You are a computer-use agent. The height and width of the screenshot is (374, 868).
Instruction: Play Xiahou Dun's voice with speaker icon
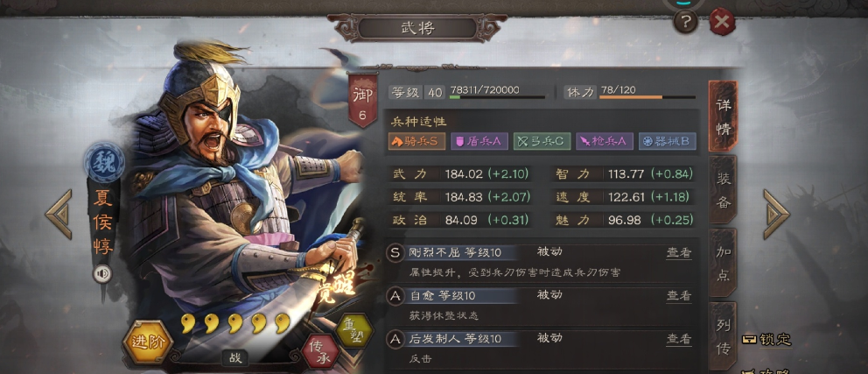click(101, 273)
